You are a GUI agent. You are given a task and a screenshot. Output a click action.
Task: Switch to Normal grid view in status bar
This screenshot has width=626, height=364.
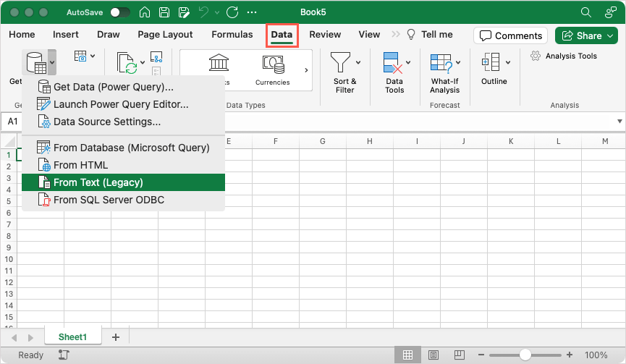(407, 355)
